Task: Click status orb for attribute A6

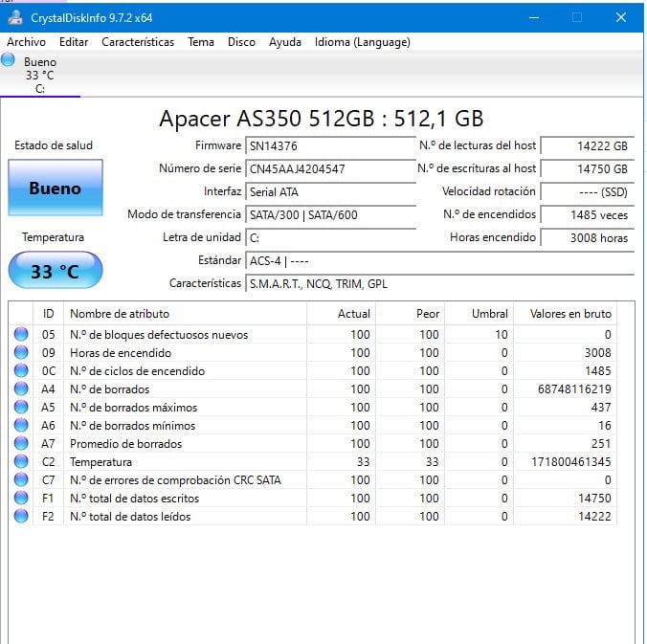Action: (21, 425)
